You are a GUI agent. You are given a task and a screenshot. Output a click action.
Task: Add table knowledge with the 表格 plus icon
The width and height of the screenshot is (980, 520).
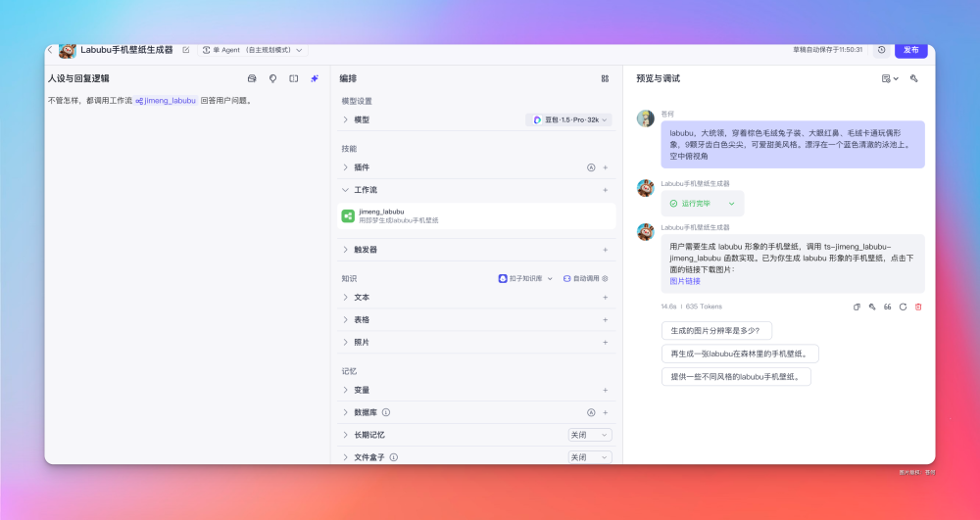click(605, 320)
